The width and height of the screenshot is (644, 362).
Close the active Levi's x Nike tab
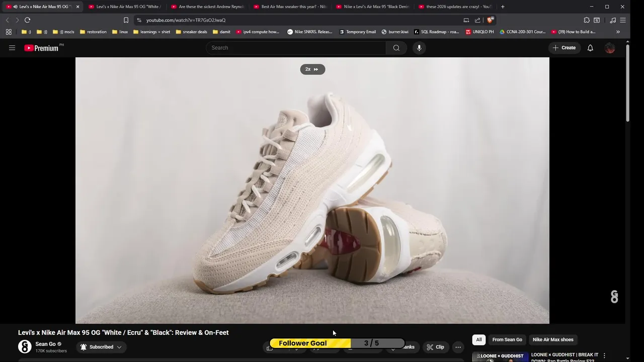tap(77, 7)
